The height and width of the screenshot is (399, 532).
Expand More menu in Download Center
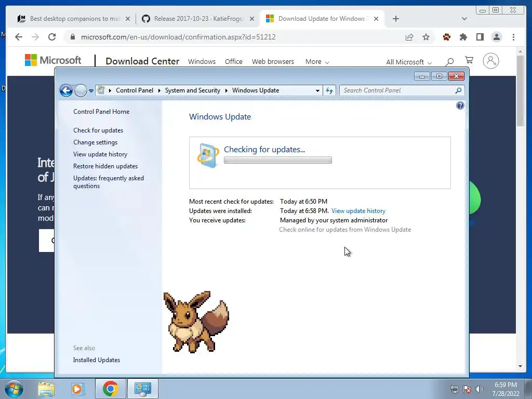[317, 62]
